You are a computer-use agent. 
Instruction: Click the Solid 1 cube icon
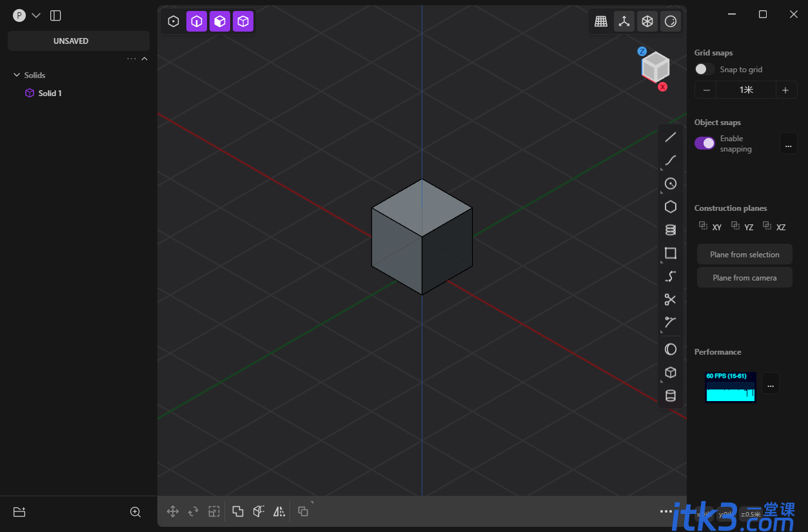coord(30,93)
